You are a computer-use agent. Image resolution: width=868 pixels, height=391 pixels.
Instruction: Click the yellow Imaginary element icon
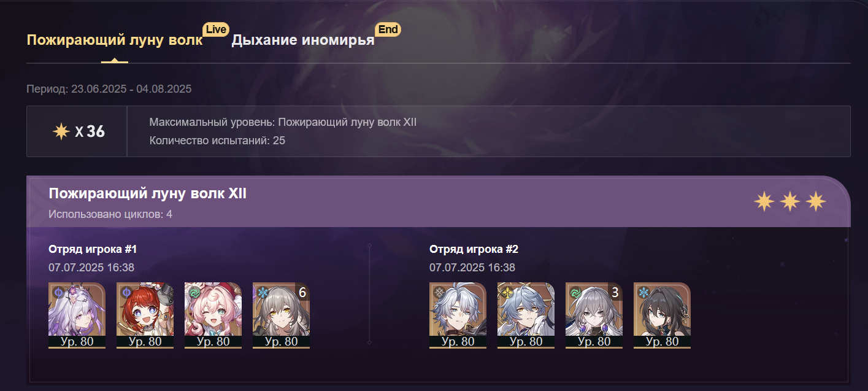coord(507,292)
